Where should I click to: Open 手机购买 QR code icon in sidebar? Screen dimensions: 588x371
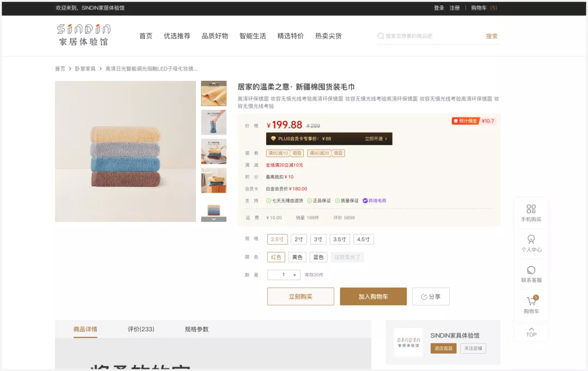click(531, 209)
